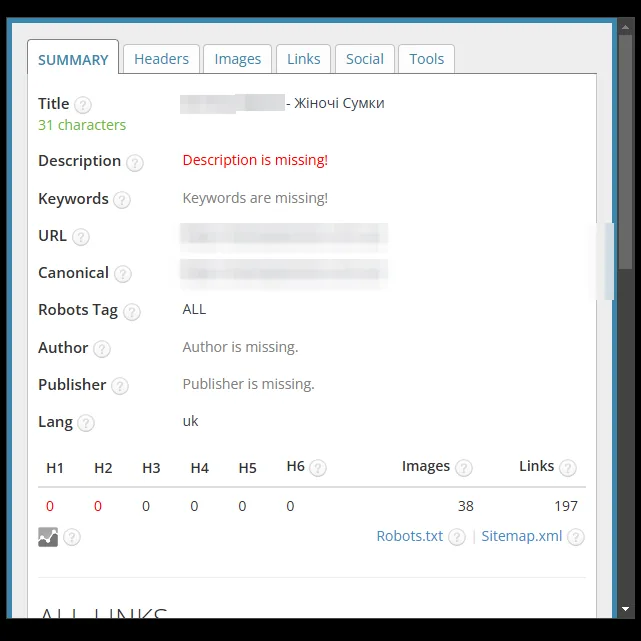The width and height of the screenshot is (641, 641).
Task: Click the H3 column header
Action: [x=151, y=468]
